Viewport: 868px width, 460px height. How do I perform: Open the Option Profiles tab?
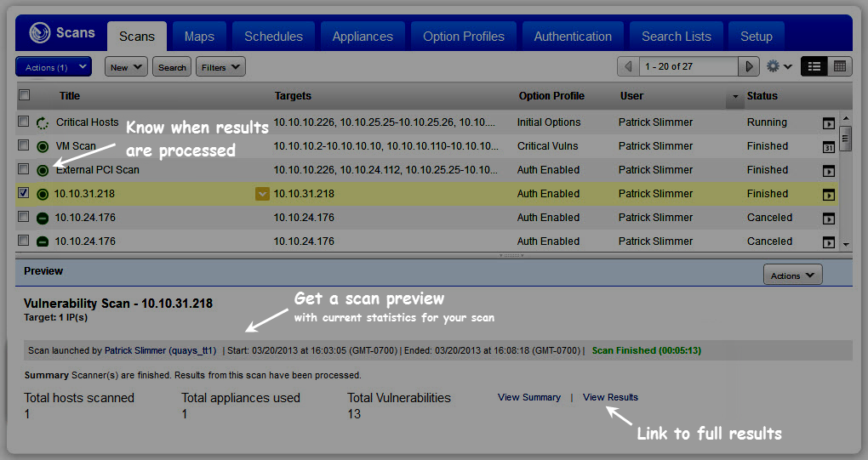(x=464, y=37)
